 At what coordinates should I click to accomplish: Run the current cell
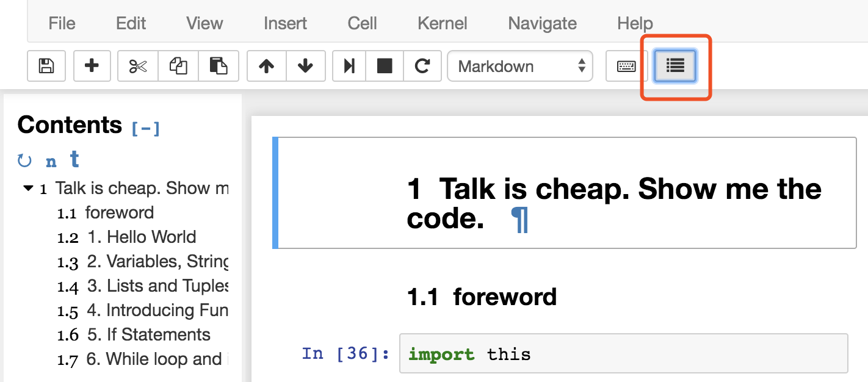[x=349, y=66]
